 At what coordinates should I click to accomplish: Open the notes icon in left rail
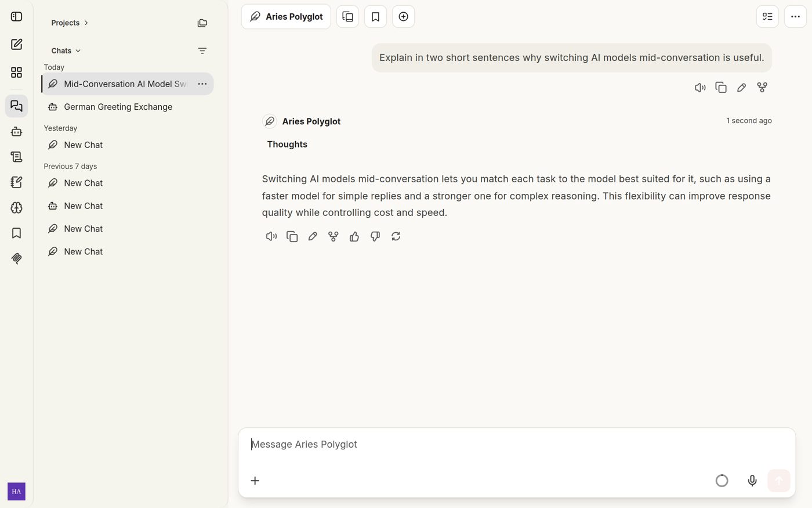click(x=16, y=182)
